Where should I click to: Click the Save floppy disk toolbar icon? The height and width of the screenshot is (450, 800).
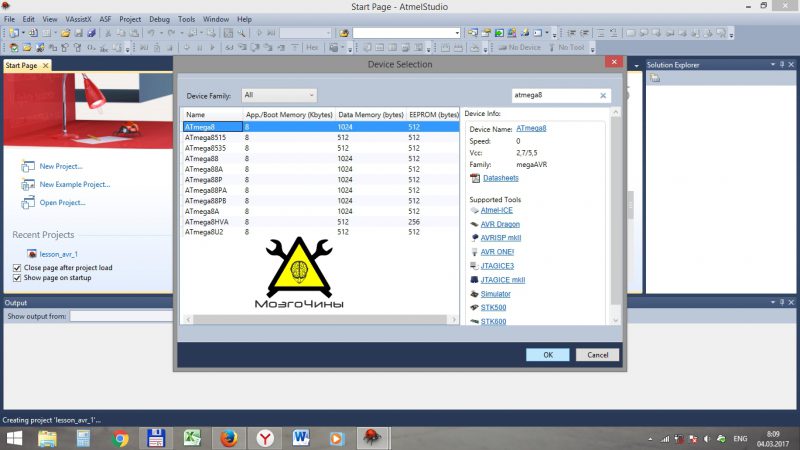(78, 33)
